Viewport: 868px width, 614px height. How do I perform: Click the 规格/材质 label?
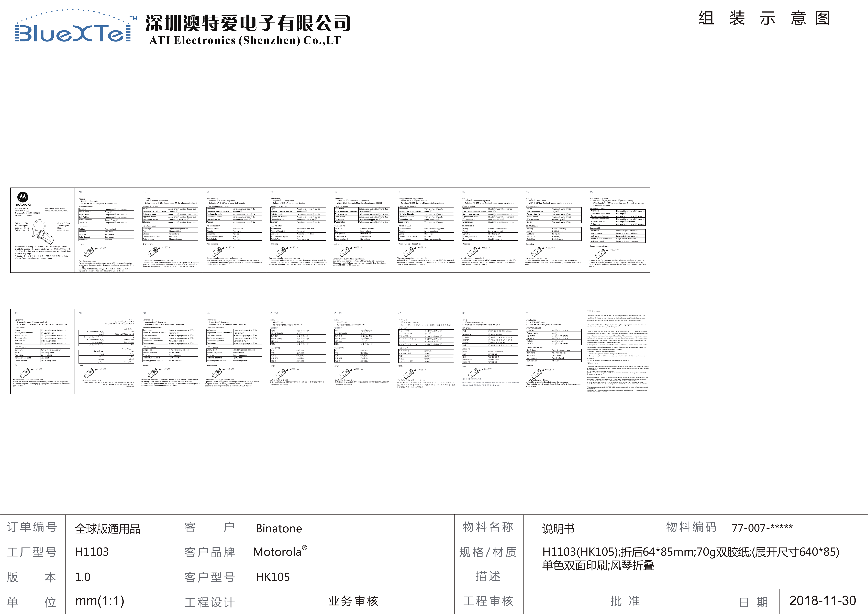point(488,552)
